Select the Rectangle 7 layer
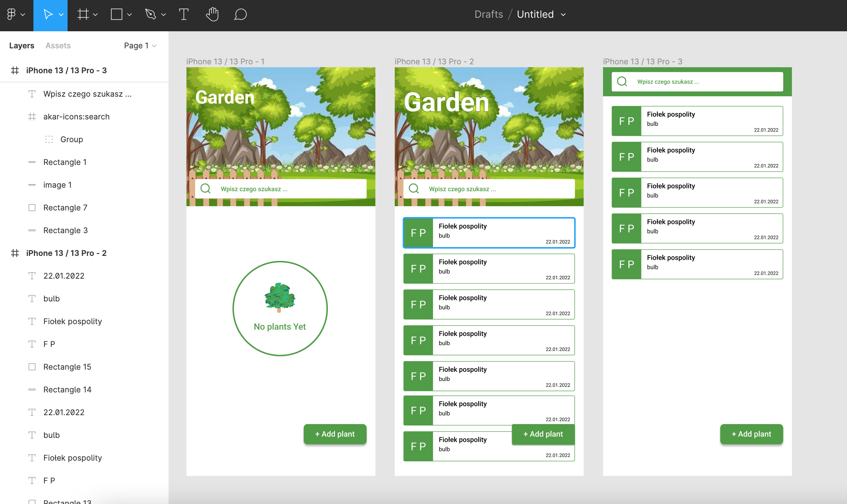Image resolution: width=847 pixels, height=504 pixels. pyautogui.click(x=65, y=208)
